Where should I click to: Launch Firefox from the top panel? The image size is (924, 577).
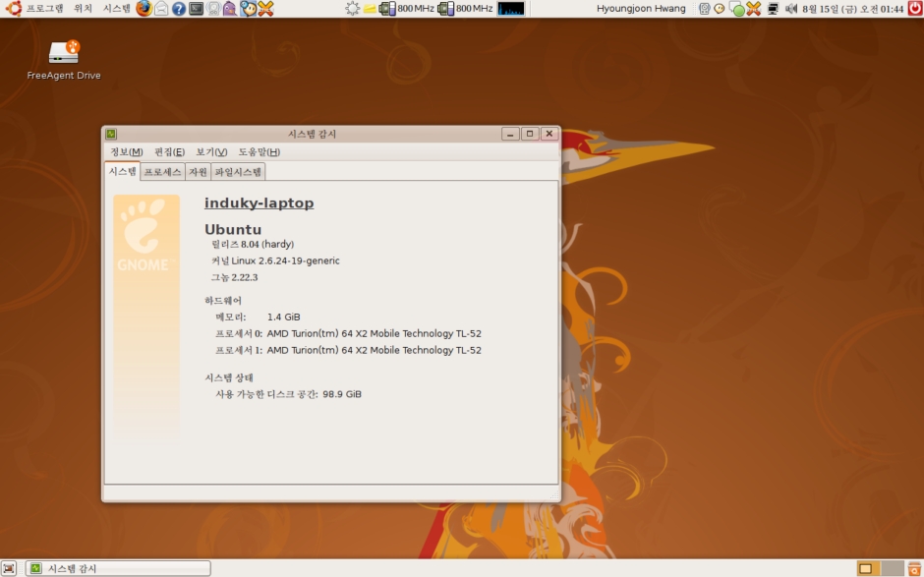(144, 8)
